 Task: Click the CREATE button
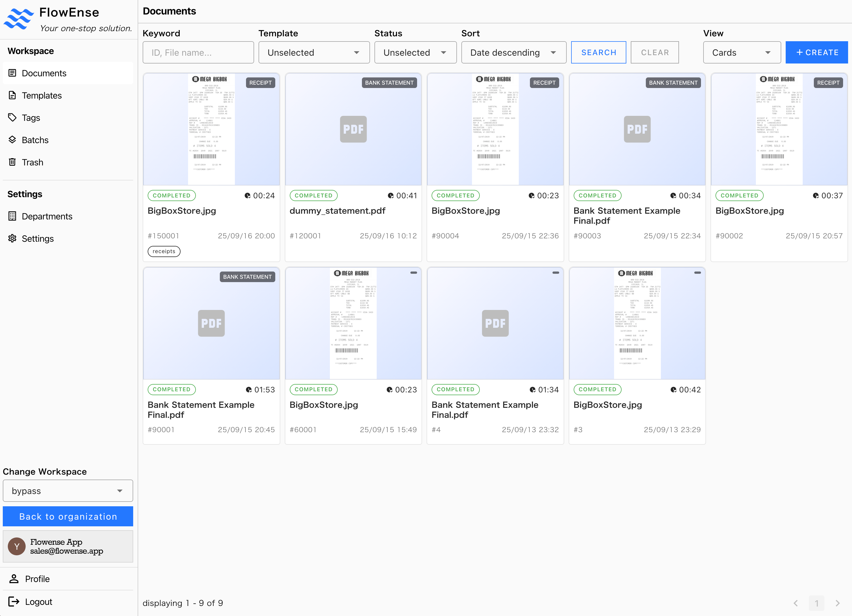tap(816, 53)
